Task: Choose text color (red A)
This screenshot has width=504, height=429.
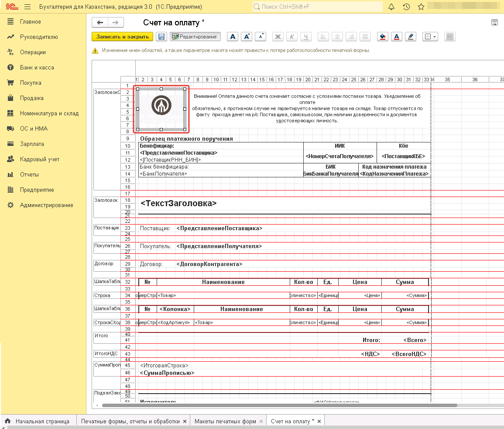Action: point(397,37)
